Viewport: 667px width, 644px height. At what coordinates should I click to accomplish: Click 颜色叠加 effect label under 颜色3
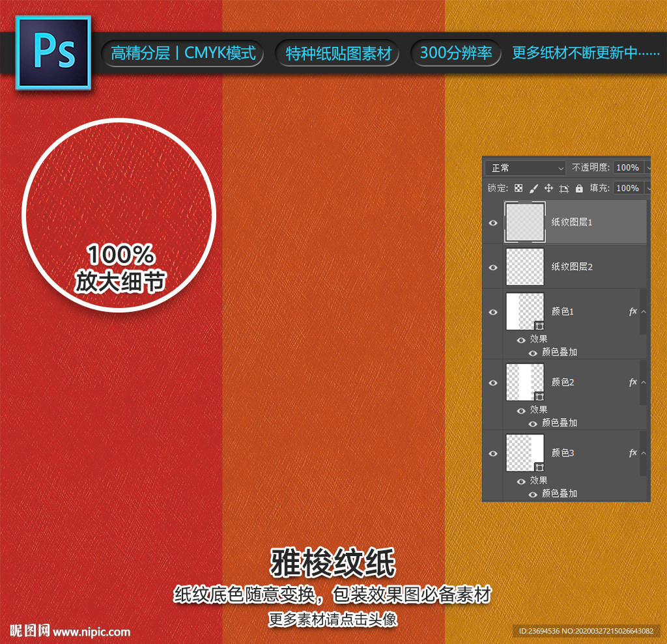560,494
